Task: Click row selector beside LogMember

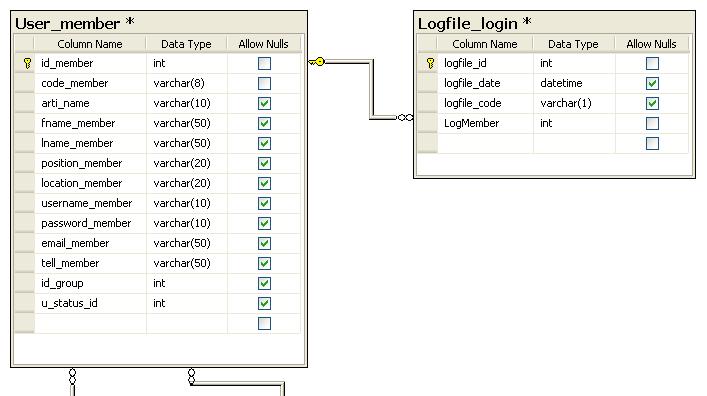Action: click(x=427, y=124)
